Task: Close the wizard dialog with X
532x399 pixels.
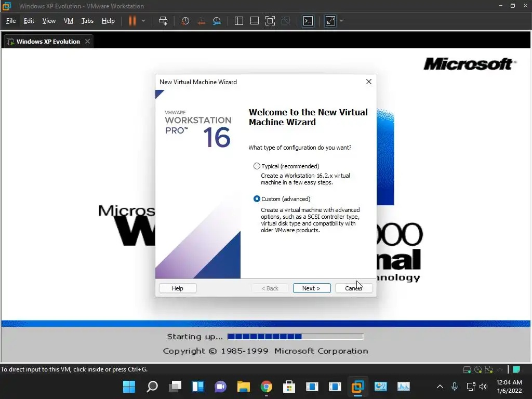Action: 369,82
